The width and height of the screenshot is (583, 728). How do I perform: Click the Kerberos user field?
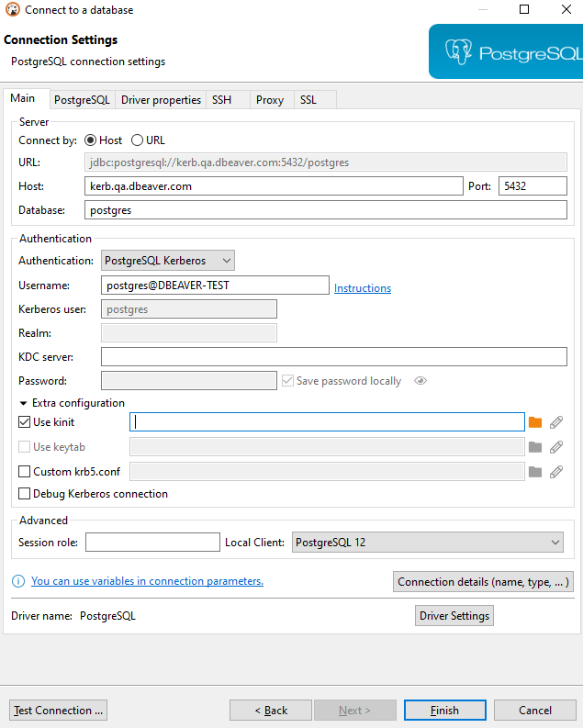[189, 309]
